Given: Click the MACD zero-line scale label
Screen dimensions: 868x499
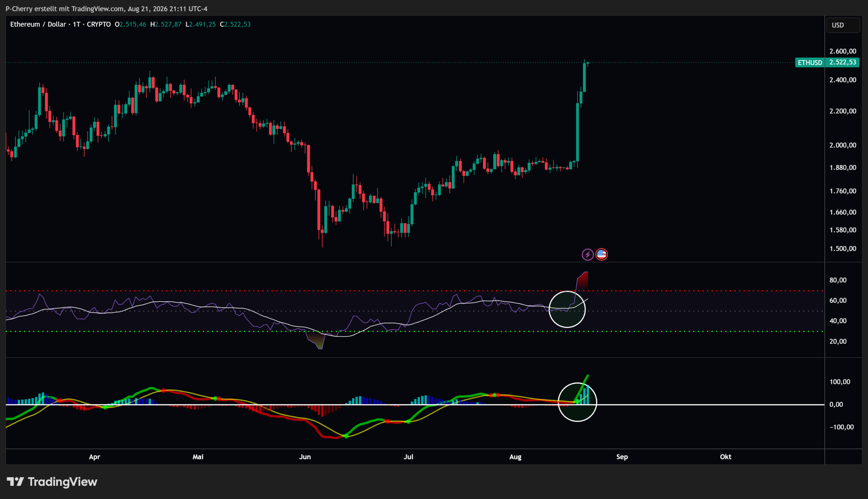Looking at the screenshot, I should pos(836,404).
